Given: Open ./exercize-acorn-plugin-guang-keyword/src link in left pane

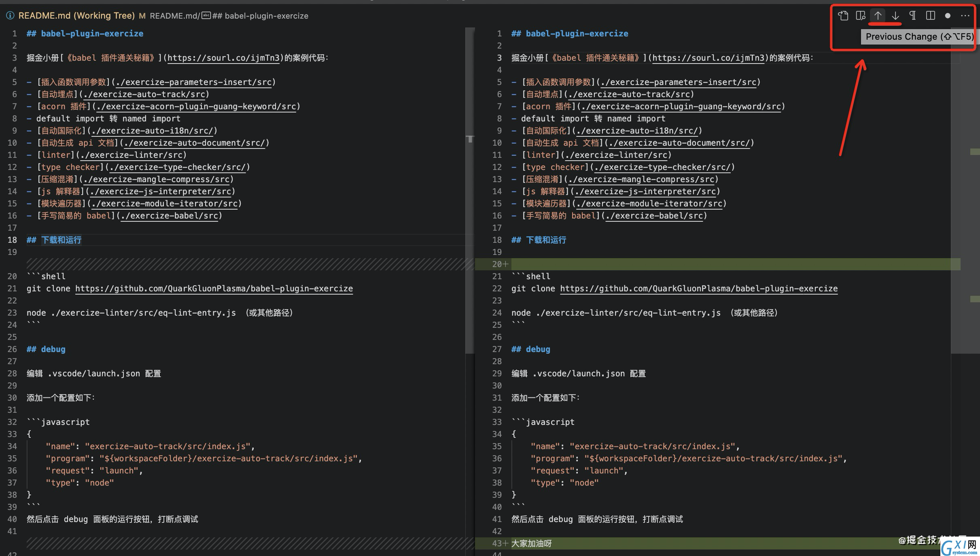Looking at the screenshot, I should (196, 106).
